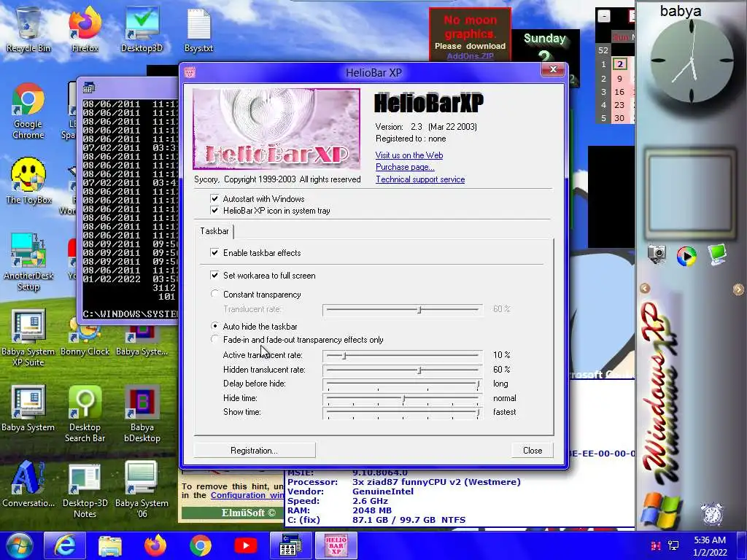Click the taskbar clock showing 5:36 AM

pos(710,546)
